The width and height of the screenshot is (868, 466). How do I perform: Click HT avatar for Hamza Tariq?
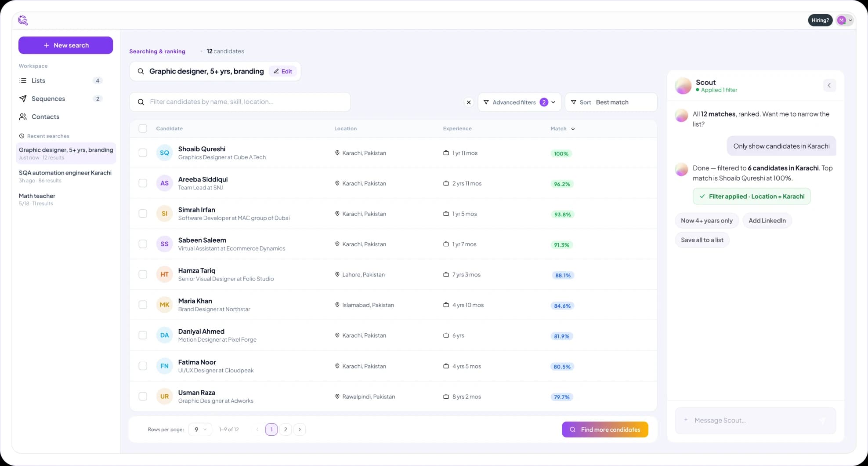point(164,274)
